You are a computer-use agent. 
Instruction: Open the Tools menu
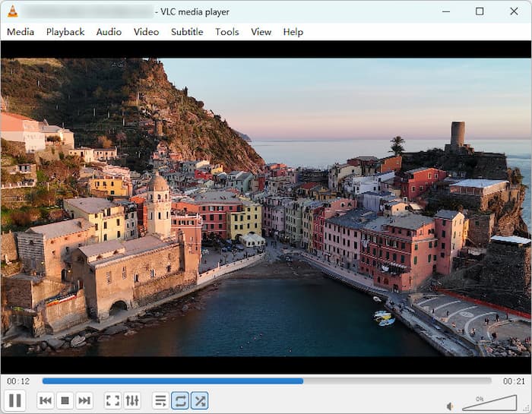click(x=227, y=32)
